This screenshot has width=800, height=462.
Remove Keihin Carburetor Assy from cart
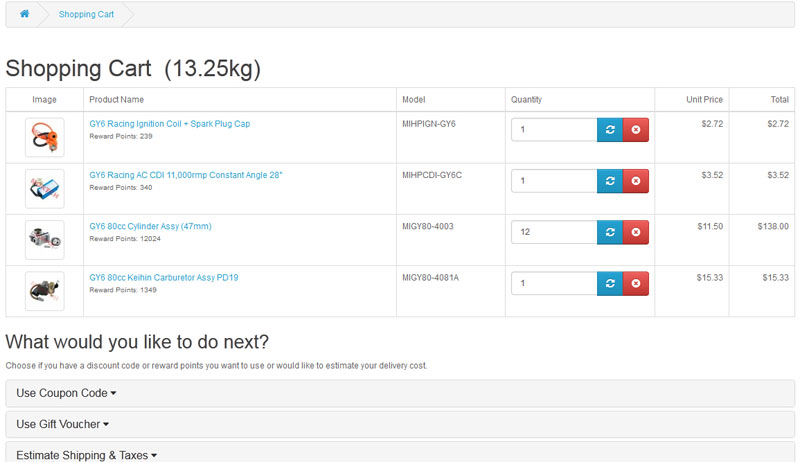636,283
